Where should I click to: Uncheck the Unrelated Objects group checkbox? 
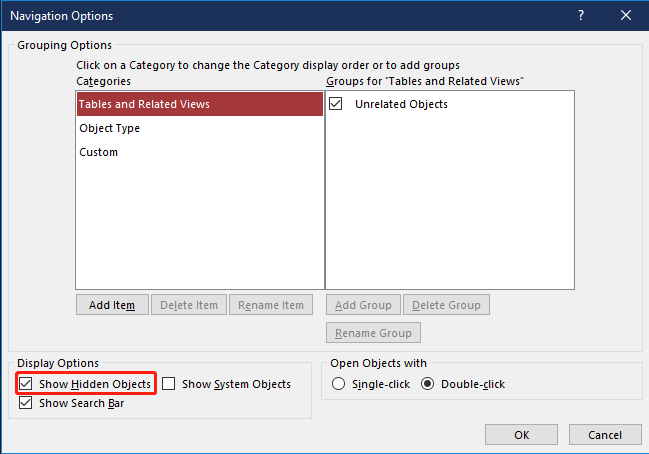pyautogui.click(x=336, y=103)
